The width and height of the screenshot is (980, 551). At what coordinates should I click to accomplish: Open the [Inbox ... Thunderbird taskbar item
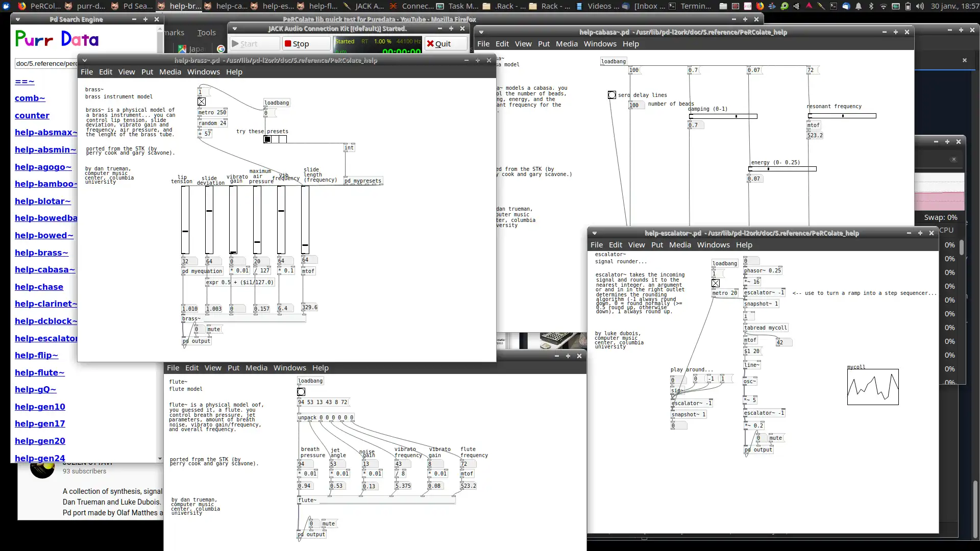click(x=644, y=6)
